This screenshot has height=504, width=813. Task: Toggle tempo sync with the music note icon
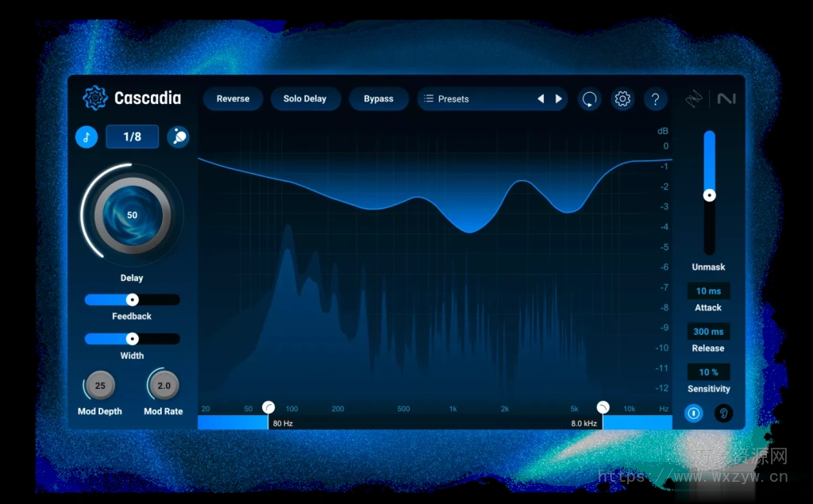[x=87, y=137]
